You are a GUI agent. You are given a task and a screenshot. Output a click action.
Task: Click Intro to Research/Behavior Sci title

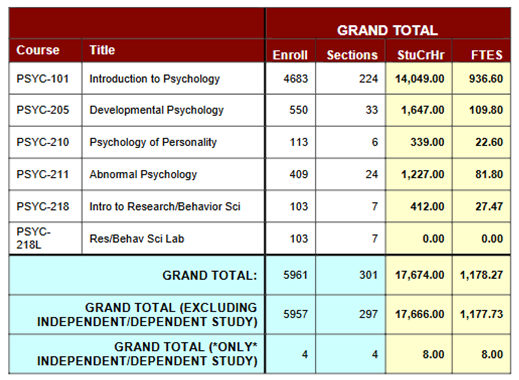coord(165,206)
